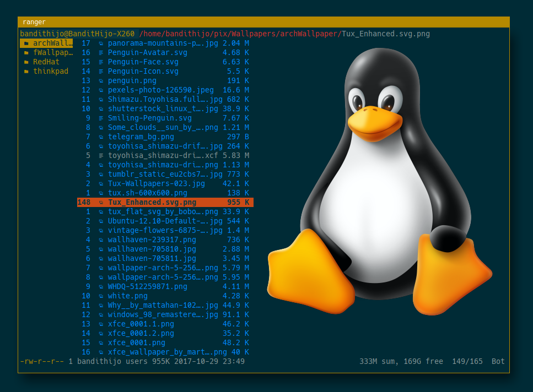Click the image icon beside penguin.png
533x392 pixels.
[x=101, y=81]
